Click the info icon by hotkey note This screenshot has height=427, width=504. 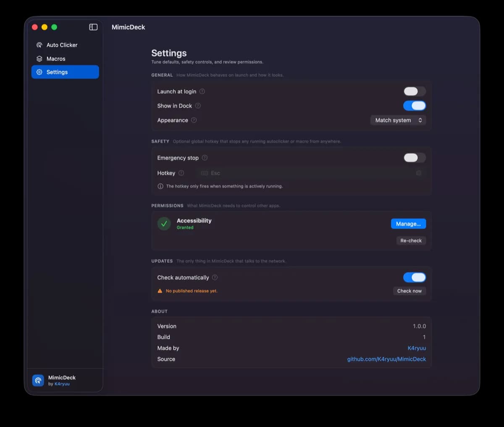click(x=160, y=186)
